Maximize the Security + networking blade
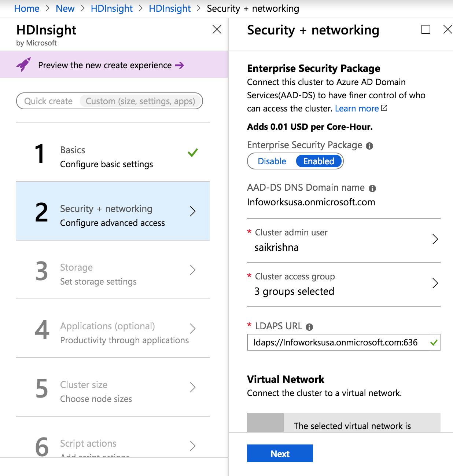 click(426, 29)
